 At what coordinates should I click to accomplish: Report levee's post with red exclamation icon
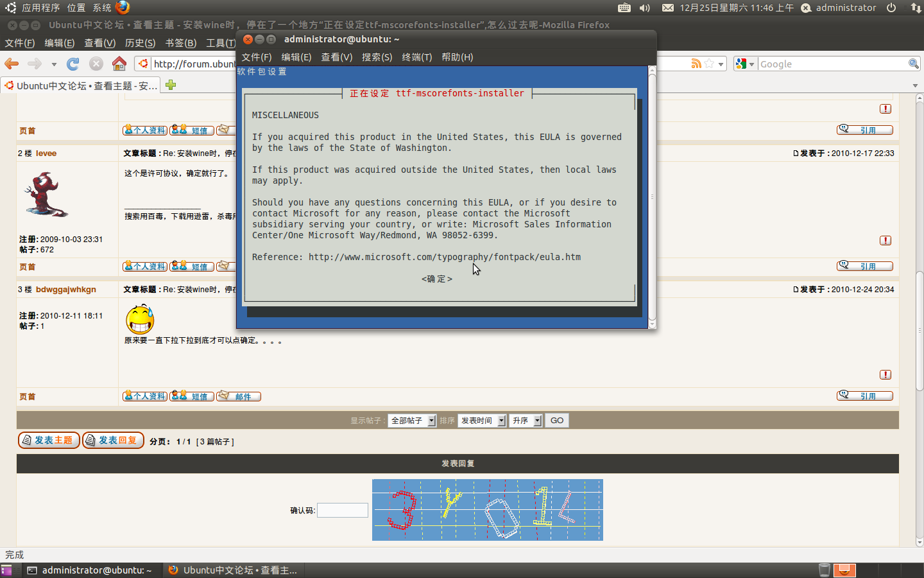click(886, 240)
